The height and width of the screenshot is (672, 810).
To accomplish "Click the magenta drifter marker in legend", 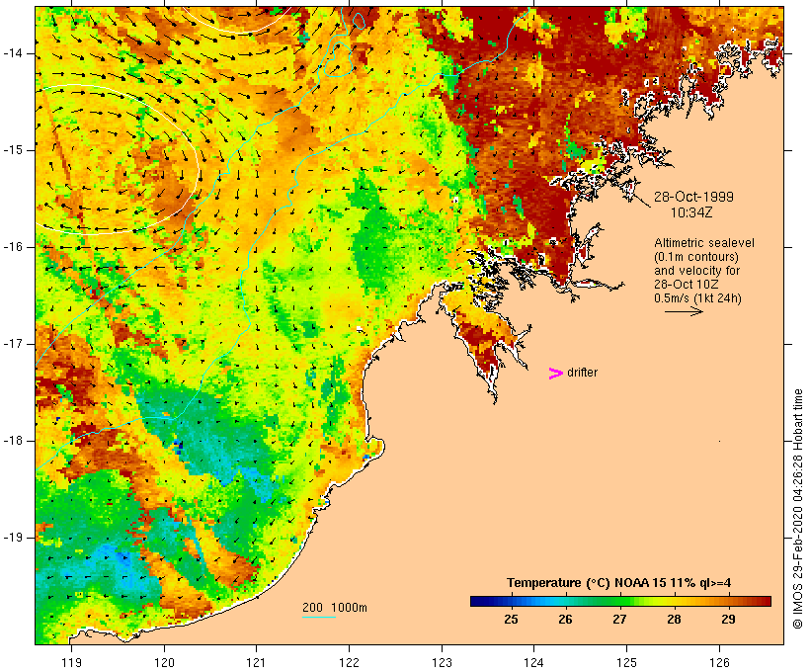I will pyautogui.click(x=556, y=374).
